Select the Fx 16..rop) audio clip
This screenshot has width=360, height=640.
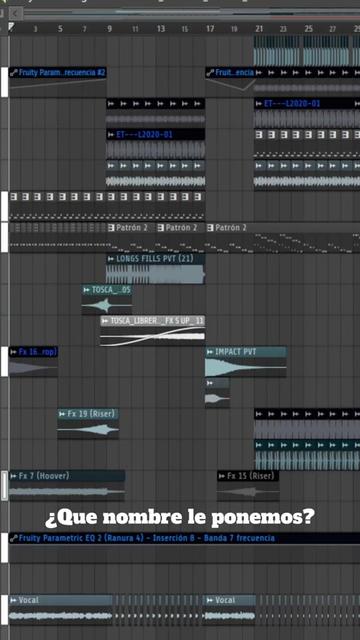pyautogui.click(x=33, y=362)
